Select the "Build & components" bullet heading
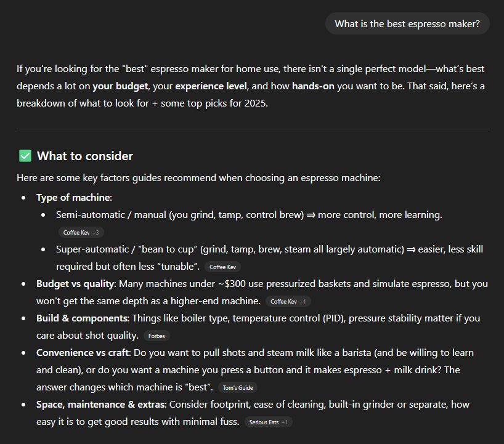This screenshot has height=444, width=504. [83, 318]
